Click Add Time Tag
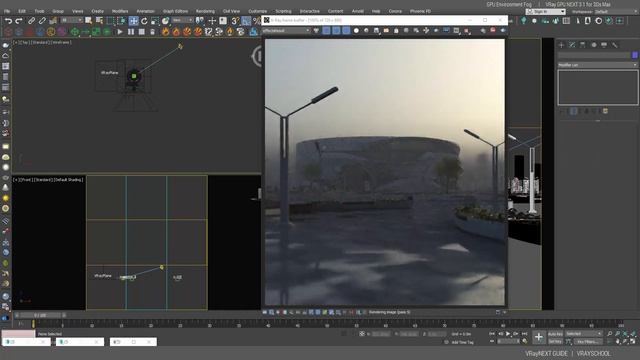640x360 pixels. [x=463, y=342]
